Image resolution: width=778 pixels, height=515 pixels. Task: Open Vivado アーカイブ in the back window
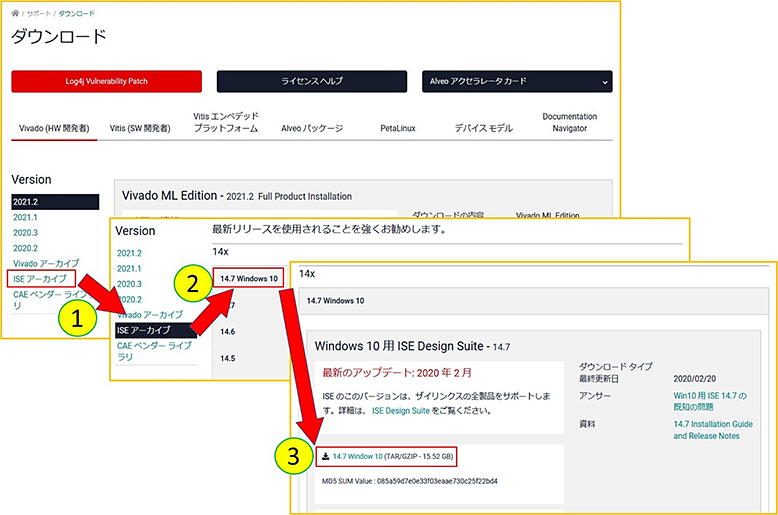pos(46,263)
